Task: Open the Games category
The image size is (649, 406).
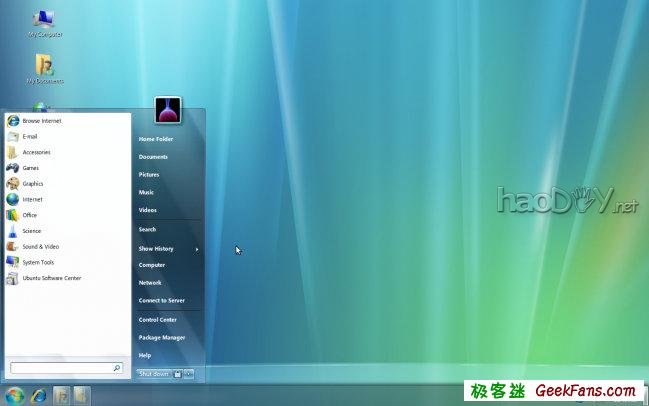Action: (30, 168)
